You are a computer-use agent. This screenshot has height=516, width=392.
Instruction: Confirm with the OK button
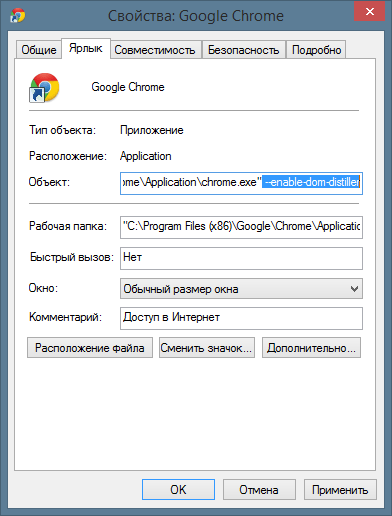tap(178, 489)
